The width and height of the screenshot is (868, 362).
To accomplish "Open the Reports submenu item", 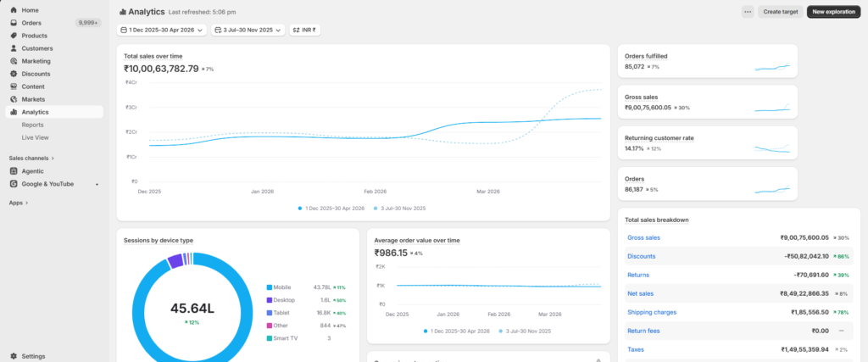I will (33, 125).
